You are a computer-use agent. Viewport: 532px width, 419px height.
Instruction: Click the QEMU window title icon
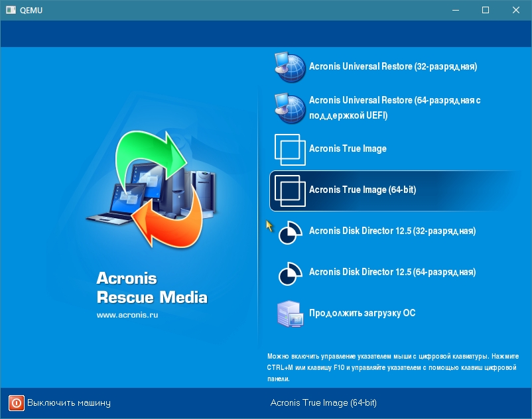click(x=11, y=10)
